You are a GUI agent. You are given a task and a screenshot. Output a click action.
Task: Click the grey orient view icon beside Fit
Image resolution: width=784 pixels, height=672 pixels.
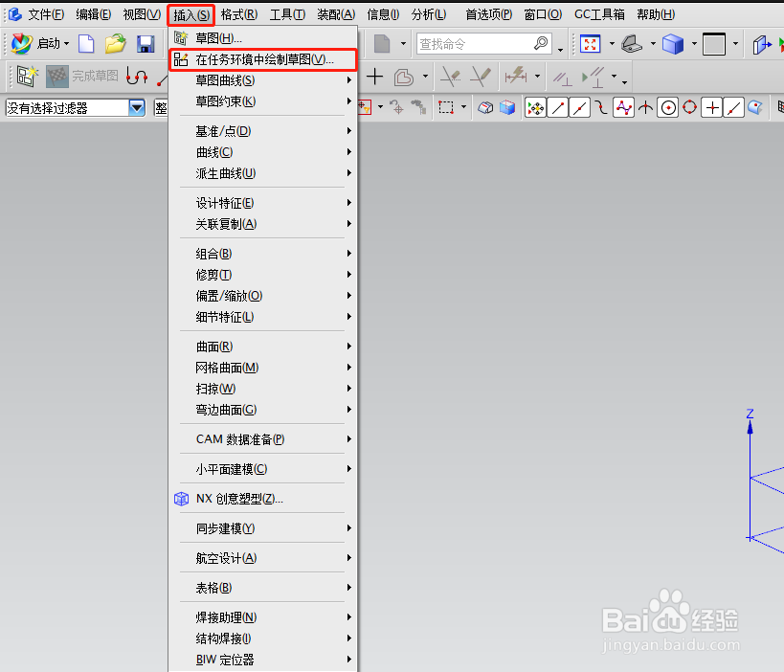point(632,44)
